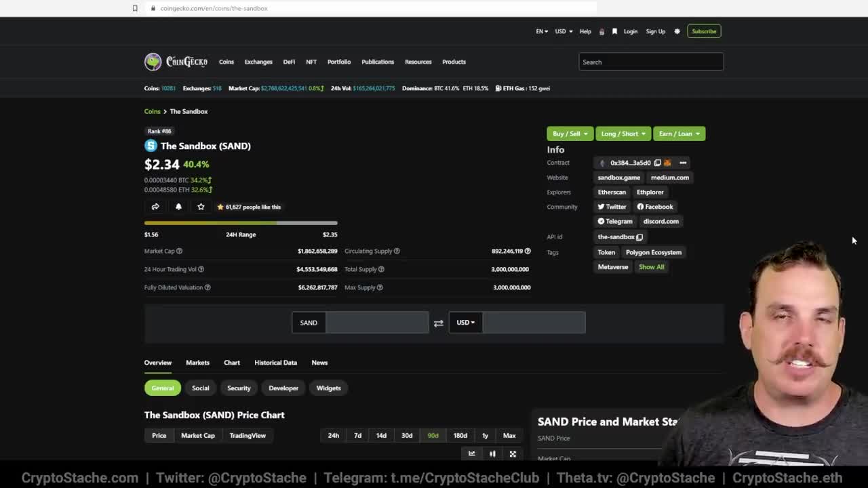Click in the Search field
Image resolution: width=868 pixels, height=488 pixels.
click(x=651, y=62)
